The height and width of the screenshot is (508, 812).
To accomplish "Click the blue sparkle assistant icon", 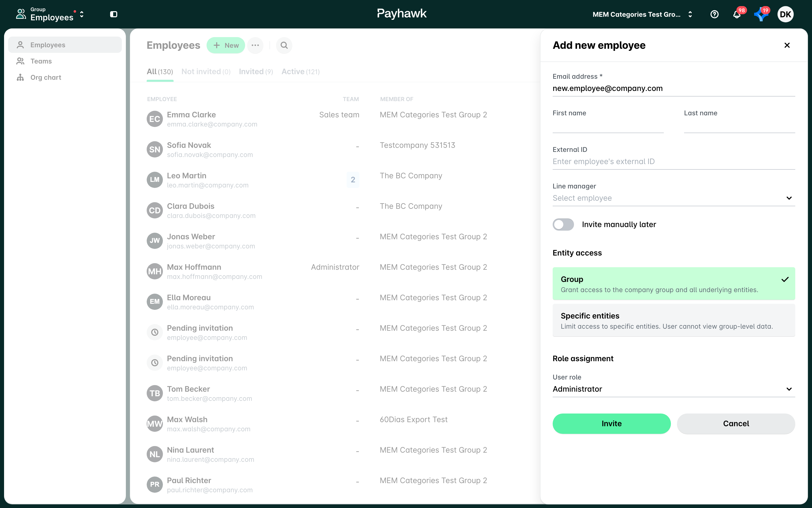I will tap(761, 14).
